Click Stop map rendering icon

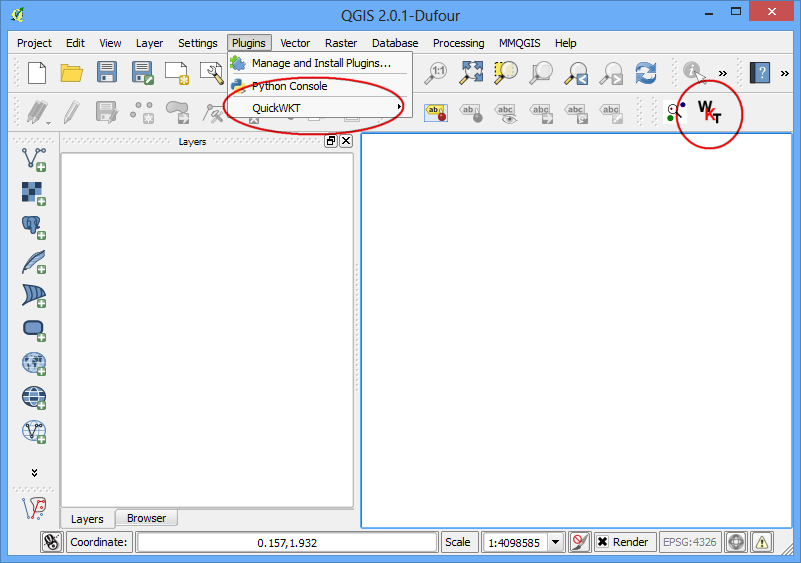click(x=579, y=542)
